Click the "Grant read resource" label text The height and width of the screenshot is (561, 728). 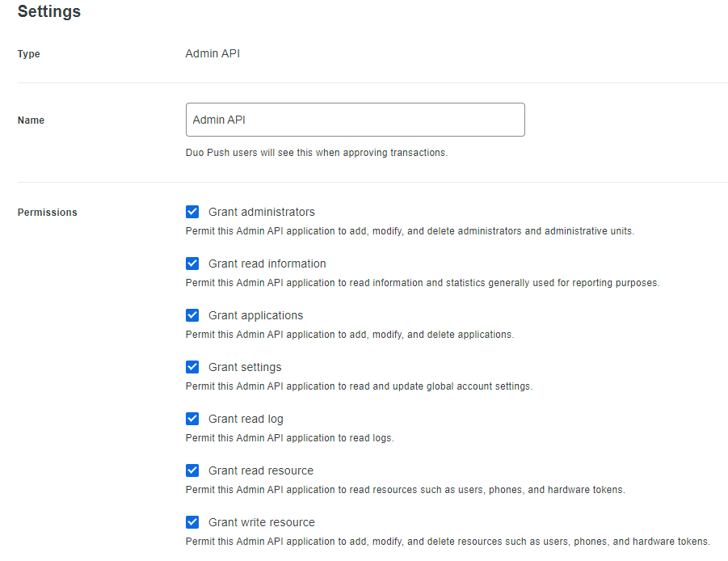click(260, 470)
